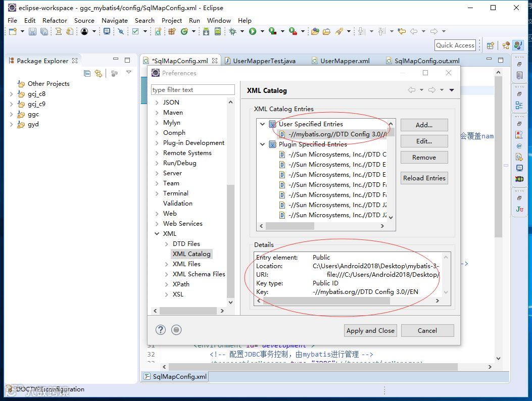Open the Package Explorer View Menu triangle
The image size is (532, 401).
(x=129, y=72)
